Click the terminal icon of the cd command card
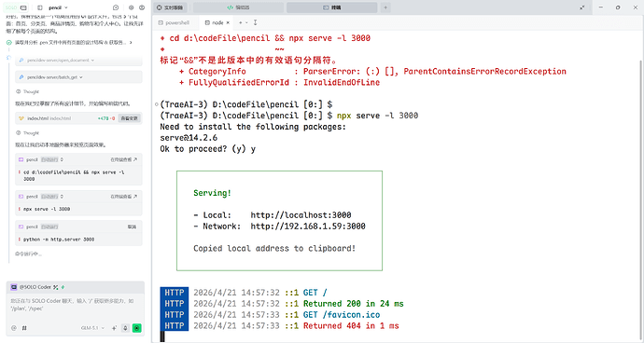The width and height of the screenshot is (644, 343). tap(21, 159)
